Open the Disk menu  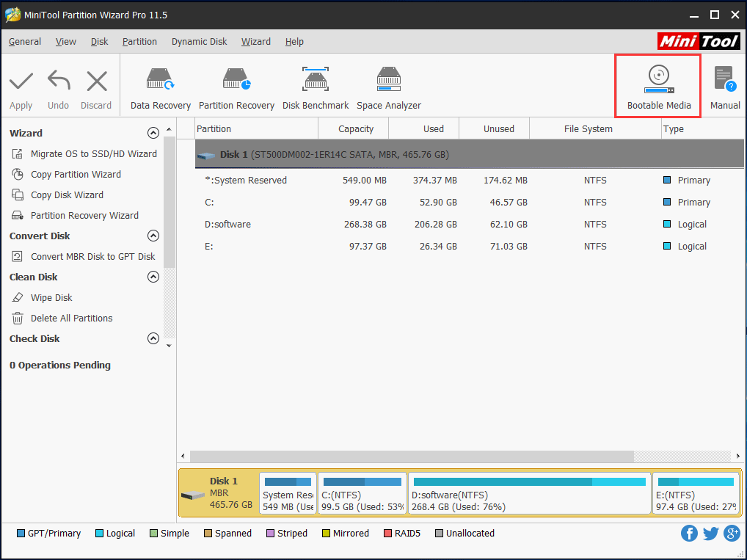click(100, 41)
